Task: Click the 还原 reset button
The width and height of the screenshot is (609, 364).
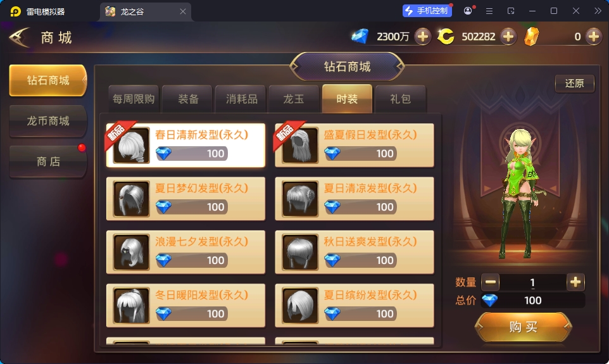Action: (x=574, y=84)
